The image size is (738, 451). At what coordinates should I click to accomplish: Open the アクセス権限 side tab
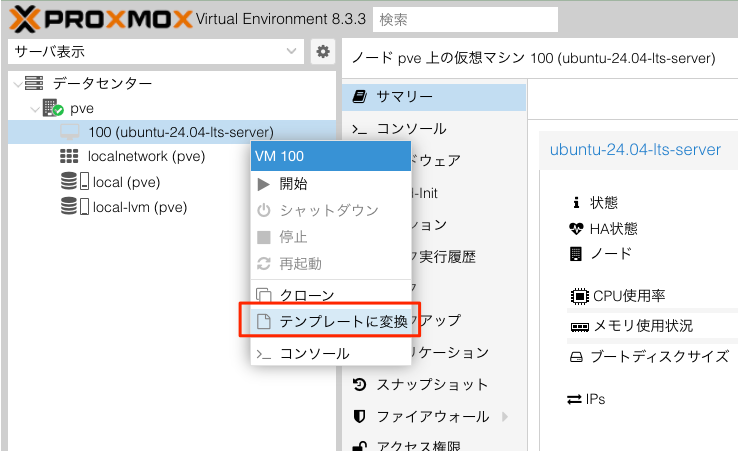433,445
